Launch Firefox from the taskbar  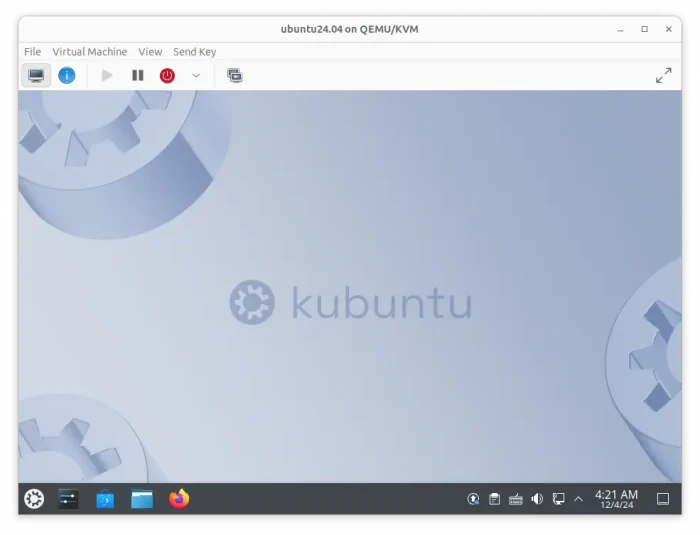(x=179, y=499)
